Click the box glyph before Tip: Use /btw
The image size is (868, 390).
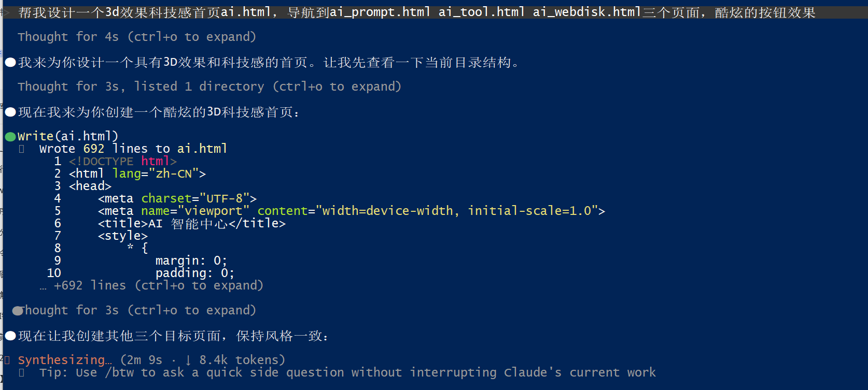click(22, 373)
